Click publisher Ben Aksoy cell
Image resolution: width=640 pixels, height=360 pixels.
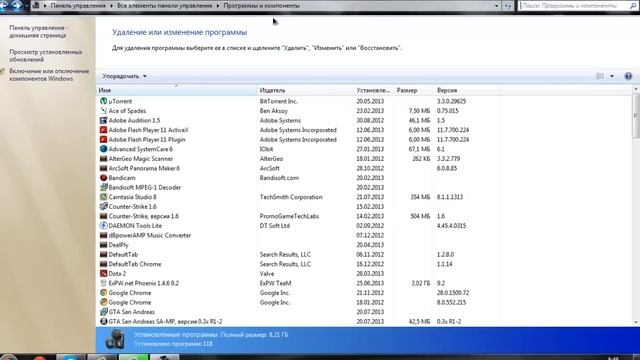[274, 111]
